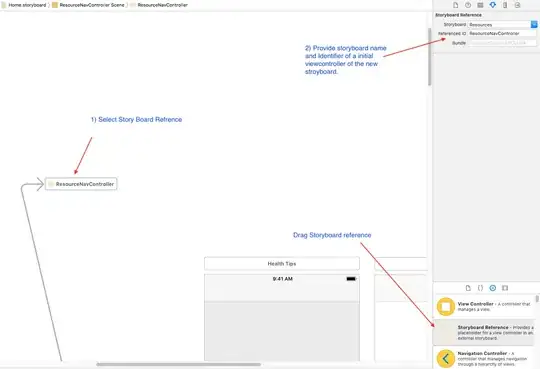The image size is (540, 369).
Task: Open the File inspector tab
Action: [x=455, y=5]
